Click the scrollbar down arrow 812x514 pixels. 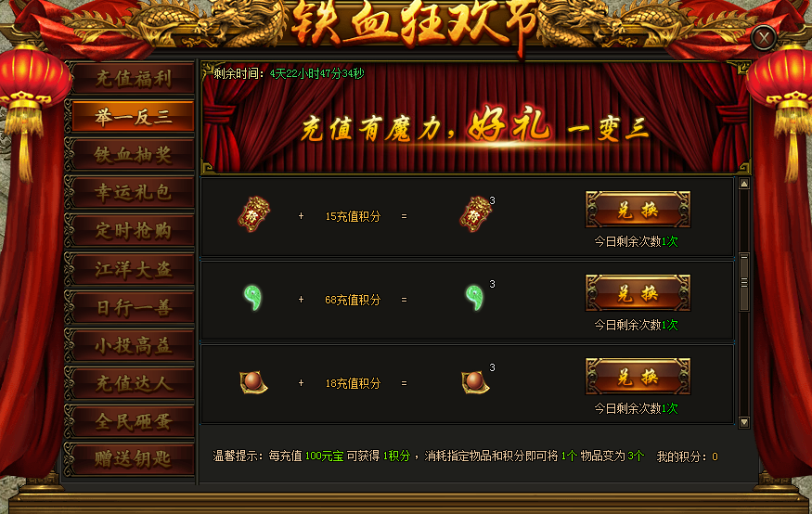pos(744,422)
